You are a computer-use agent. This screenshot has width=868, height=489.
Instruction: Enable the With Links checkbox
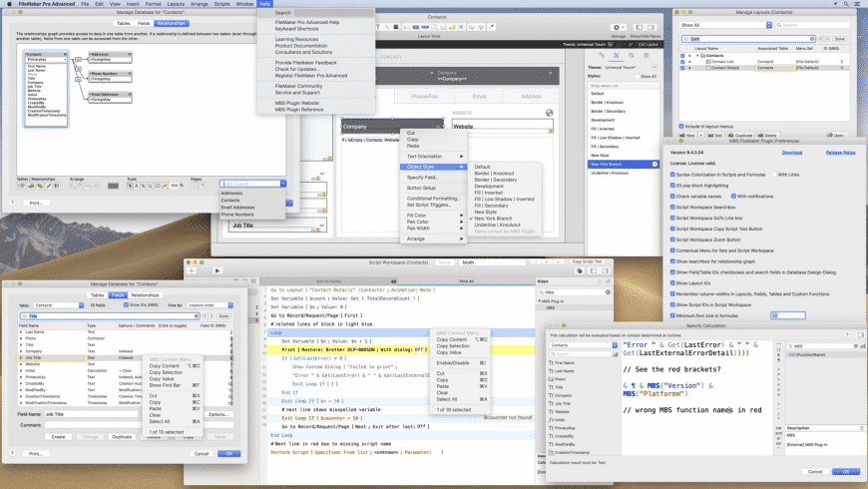click(774, 175)
